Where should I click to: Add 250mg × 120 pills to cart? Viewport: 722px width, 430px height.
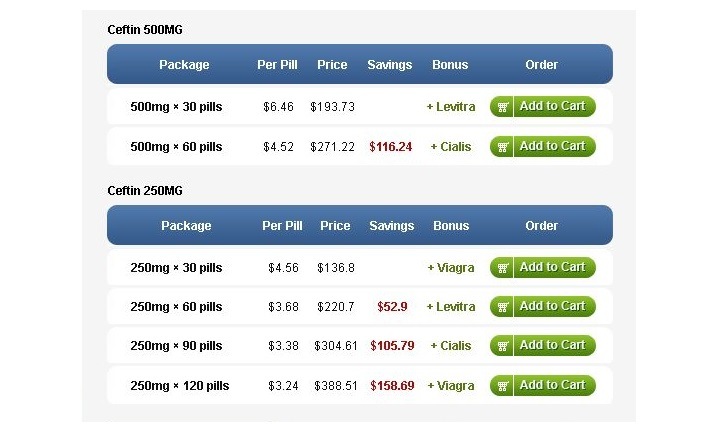543,385
